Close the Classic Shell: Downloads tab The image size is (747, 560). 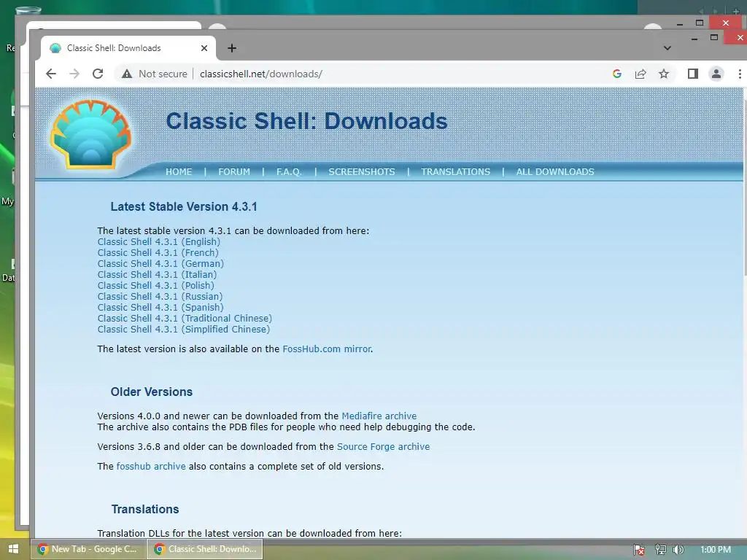(204, 48)
